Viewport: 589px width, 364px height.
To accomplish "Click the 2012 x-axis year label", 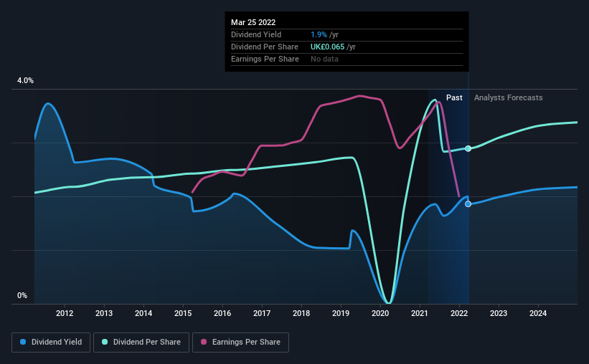I will 65,313.
